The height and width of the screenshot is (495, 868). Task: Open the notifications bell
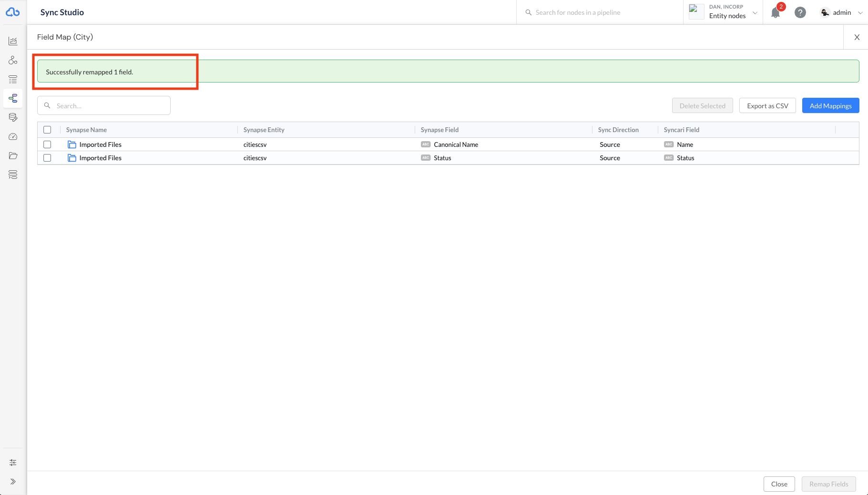(776, 13)
